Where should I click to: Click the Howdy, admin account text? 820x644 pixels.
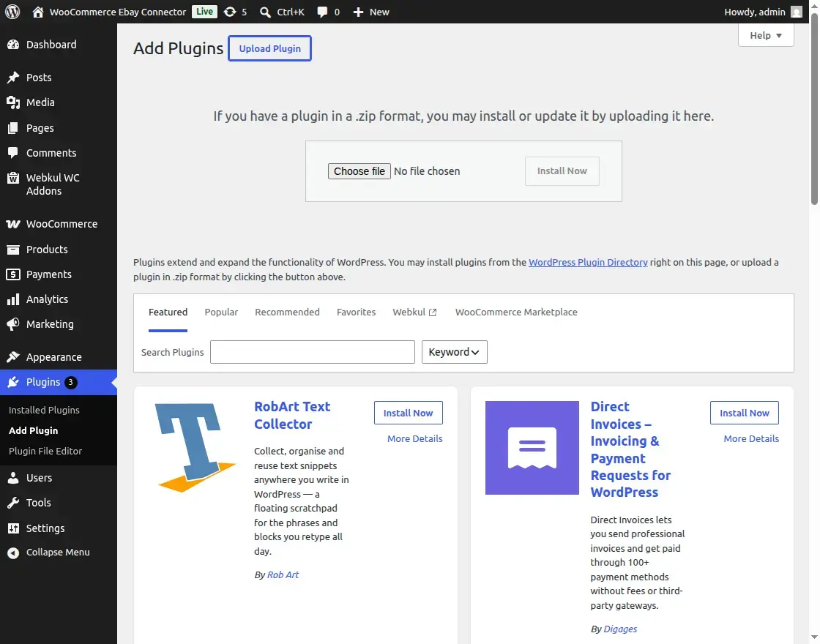[755, 12]
